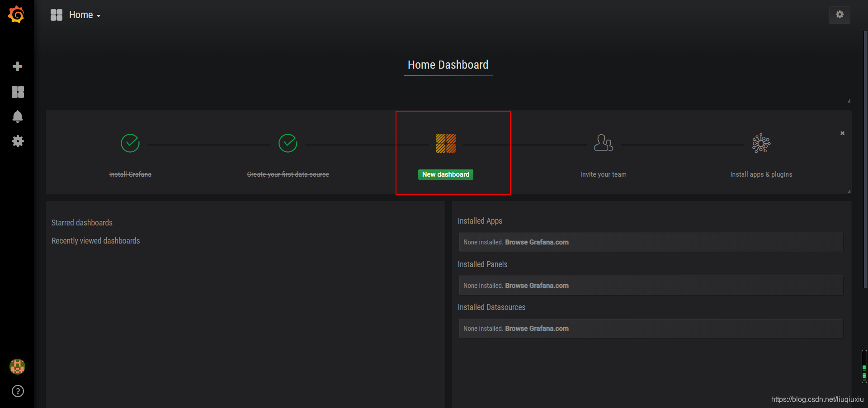Open the Create plus menu
The height and width of the screenshot is (408, 868).
[x=18, y=66]
